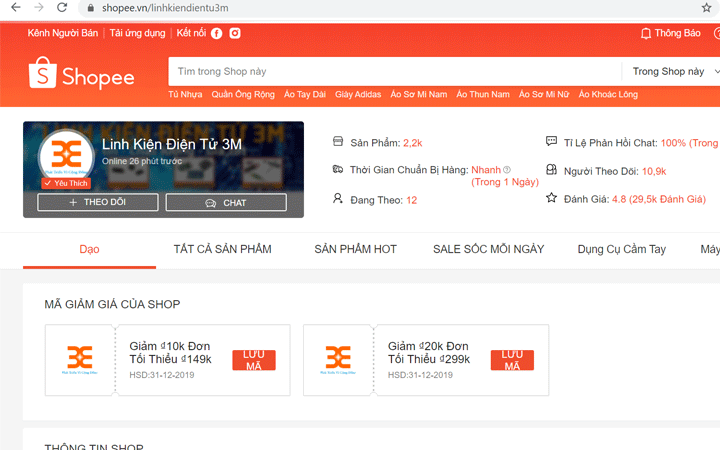Image resolution: width=720 pixels, height=450 pixels.
Task: Open the Trong Shop này search scope dropdown
Action: 673,71
